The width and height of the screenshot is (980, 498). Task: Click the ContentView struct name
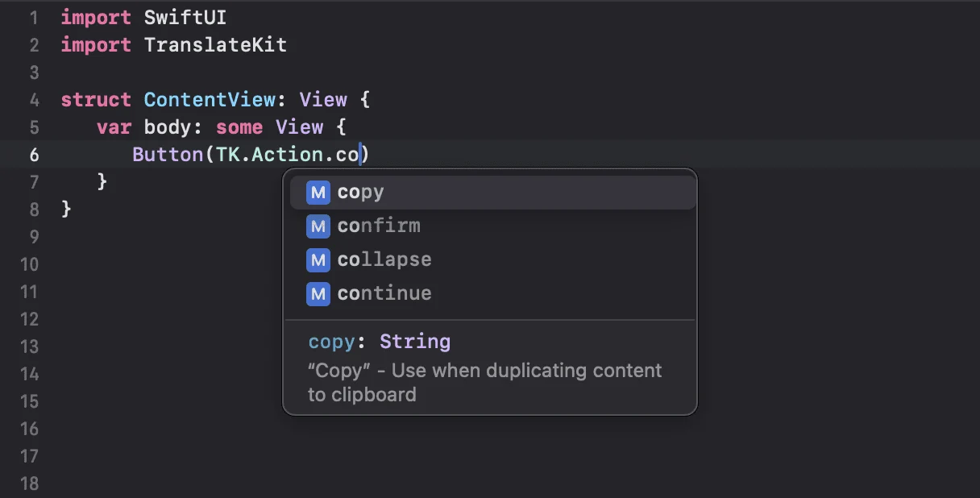pos(210,99)
